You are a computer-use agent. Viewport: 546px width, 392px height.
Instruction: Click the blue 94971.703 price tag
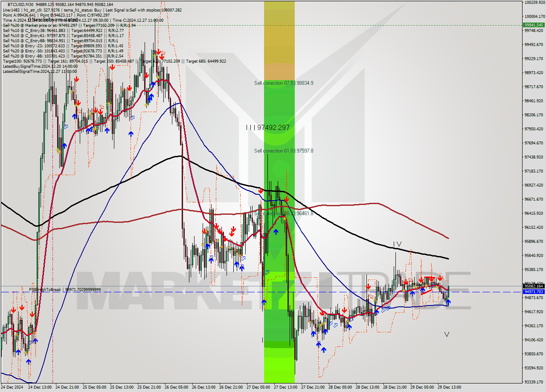coord(533,291)
